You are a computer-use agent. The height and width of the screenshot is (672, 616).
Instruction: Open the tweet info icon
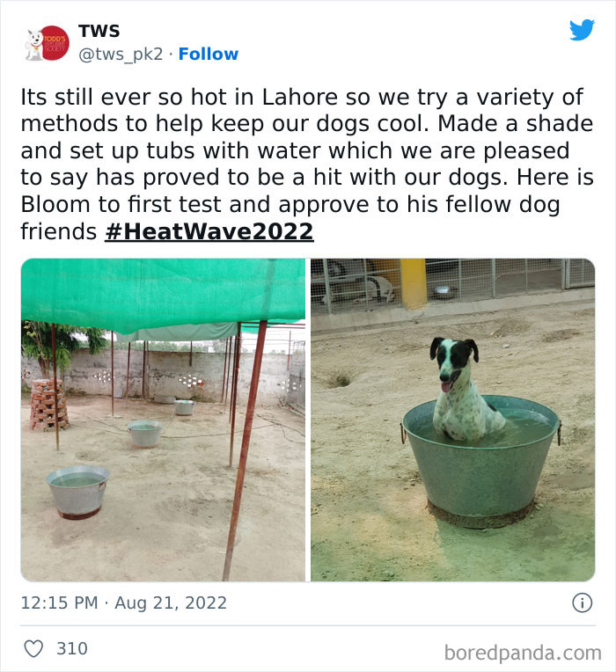(583, 603)
